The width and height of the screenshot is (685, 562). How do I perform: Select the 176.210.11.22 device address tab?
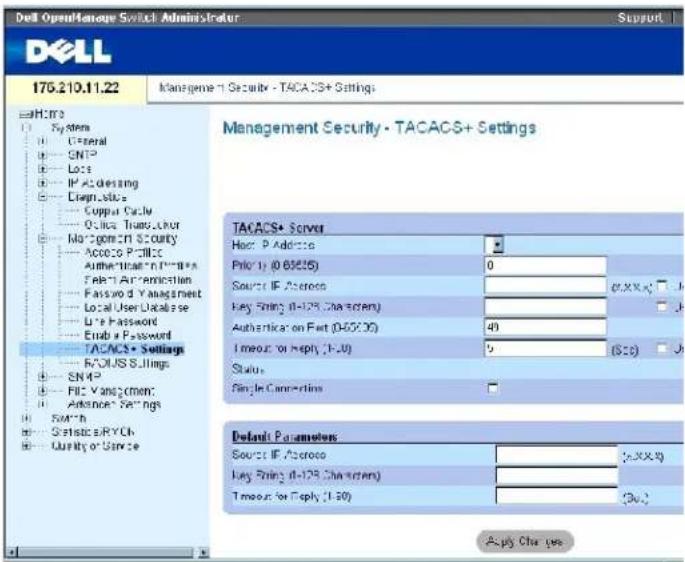click(76, 88)
